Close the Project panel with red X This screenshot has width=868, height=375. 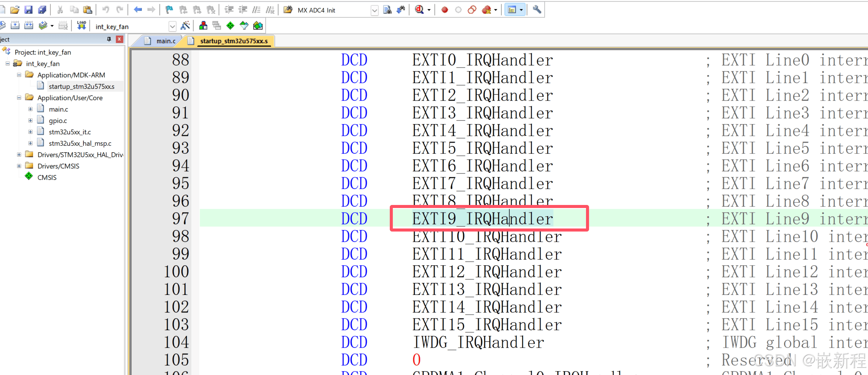[120, 39]
